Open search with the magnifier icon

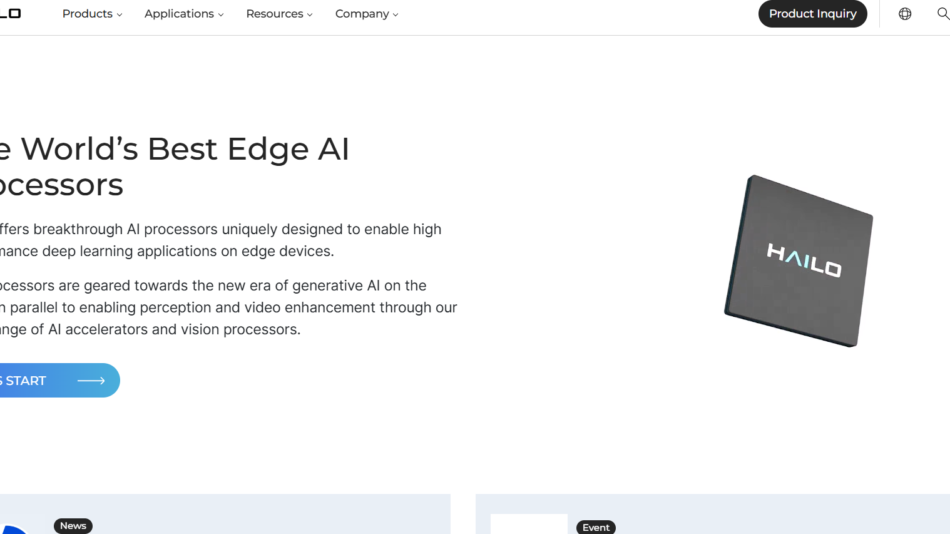pyautogui.click(x=942, y=14)
